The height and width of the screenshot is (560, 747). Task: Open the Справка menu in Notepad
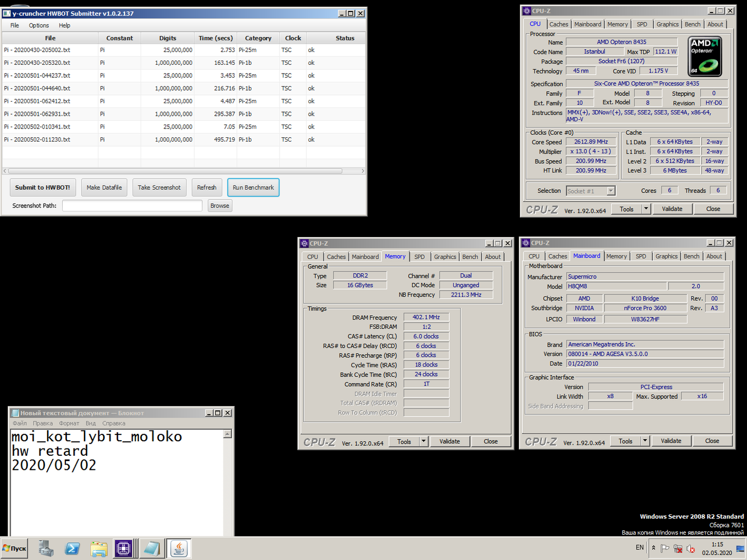click(114, 423)
